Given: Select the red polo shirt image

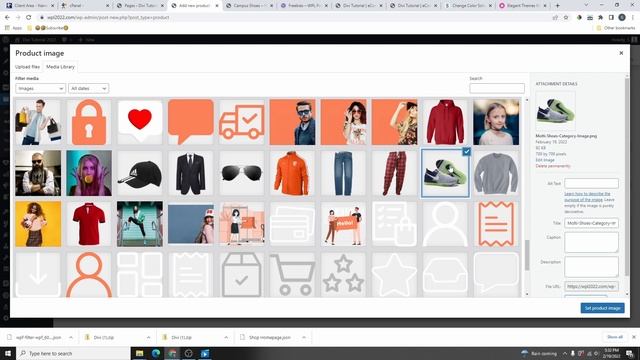Looking at the screenshot, I should 89,224.
